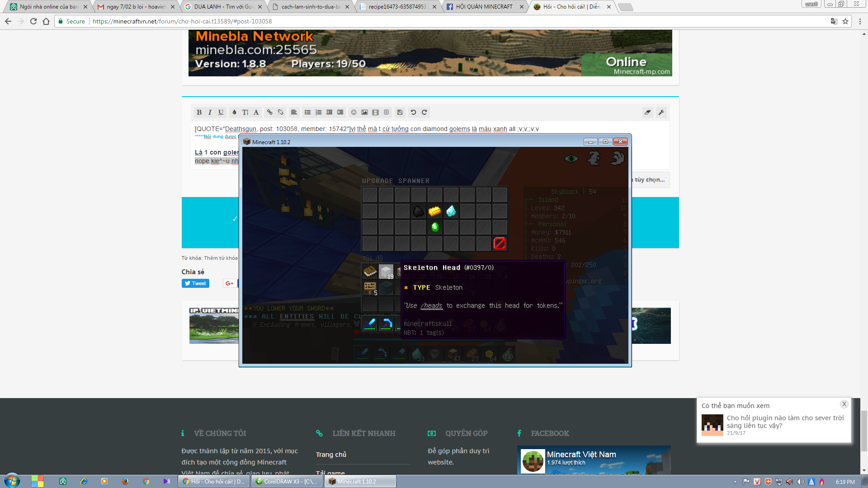Switch to DUA LANH Google tab
The image size is (868, 488).
[x=222, y=7]
